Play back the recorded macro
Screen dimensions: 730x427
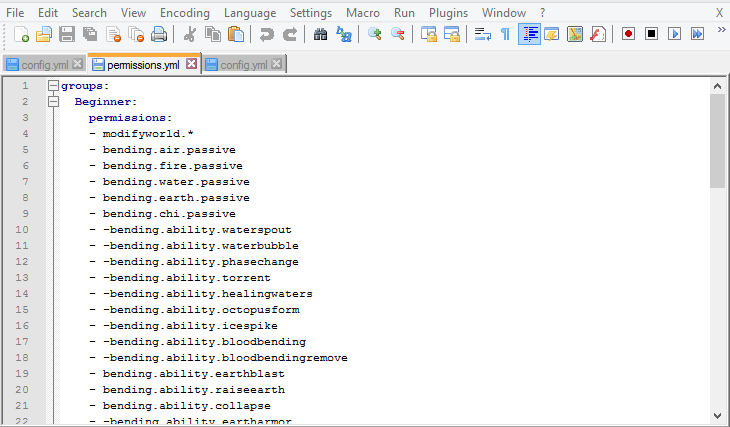pyautogui.click(x=674, y=34)
